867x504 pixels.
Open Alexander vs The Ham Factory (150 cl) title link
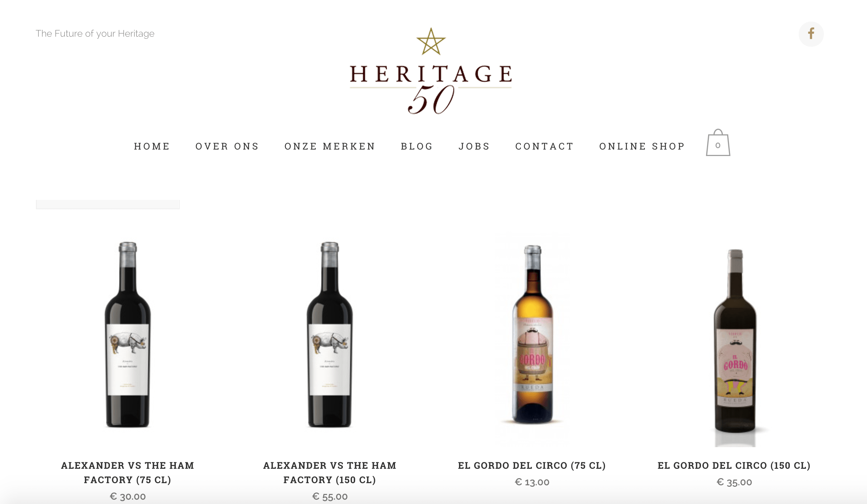tap(330, 472)
